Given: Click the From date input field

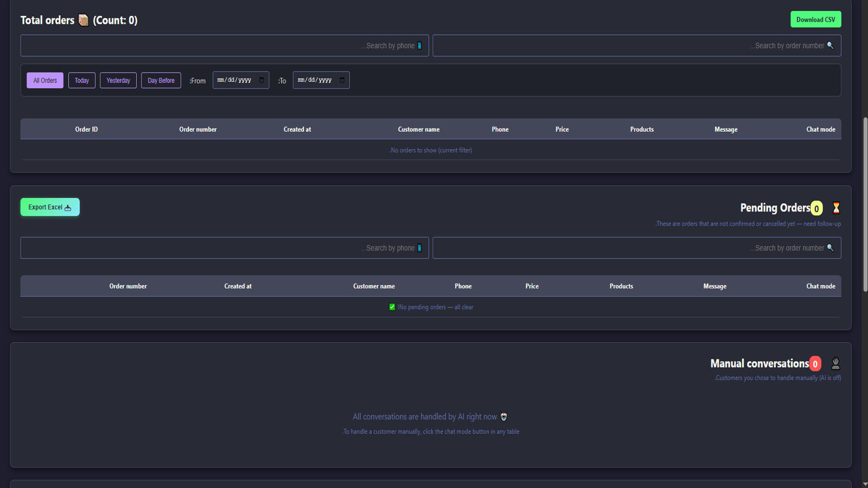Looking at the screenshot, I should click(x=234, y=80).
